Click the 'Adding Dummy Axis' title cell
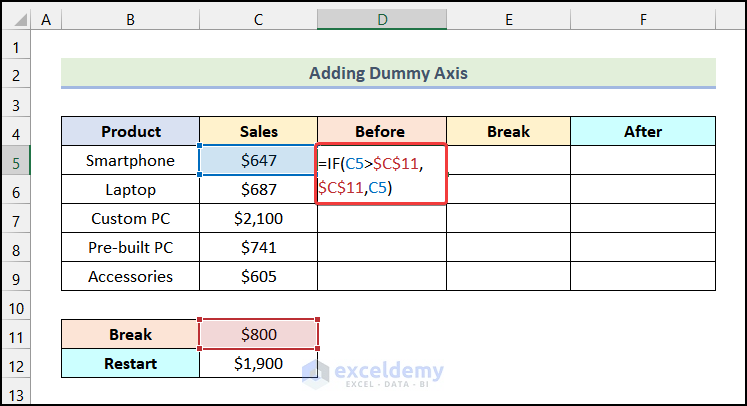 point(388,73)
